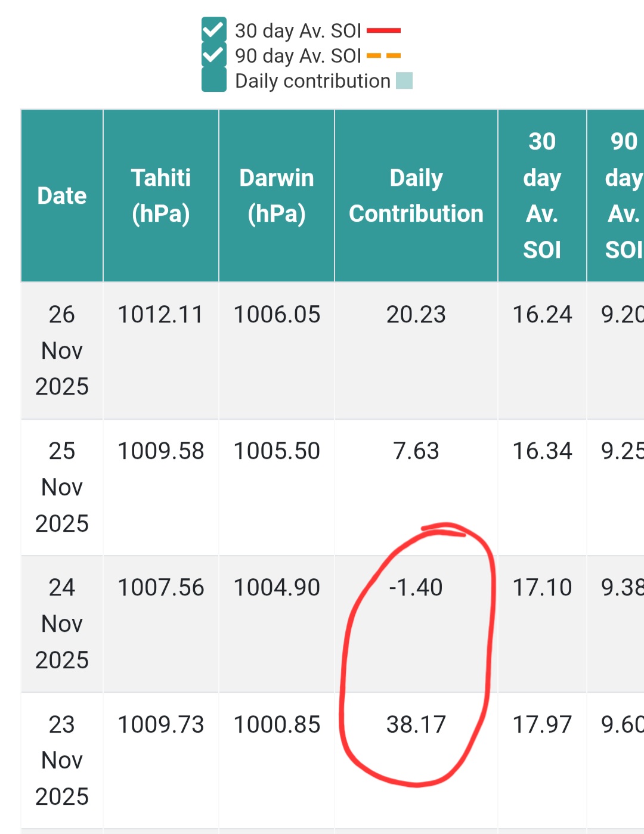Click the 30 day Av. SOI header

click(542, 196)
